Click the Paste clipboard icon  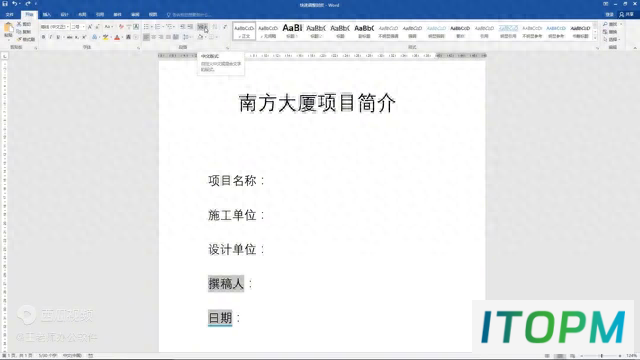(8, 29)
